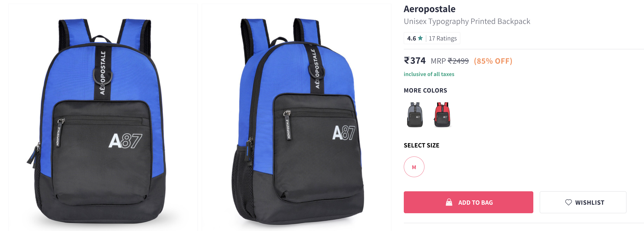This screenshot has width=644, height=231.
Task: Add the backpack to bag
Action: (x=468, y=202)
